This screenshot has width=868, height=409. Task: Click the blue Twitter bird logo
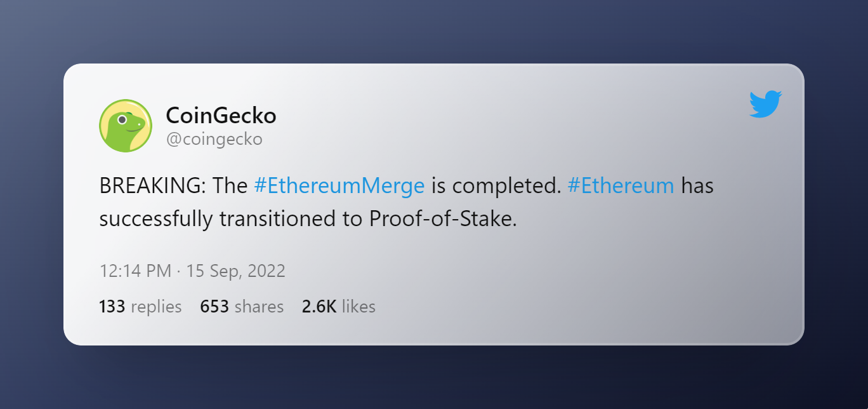pos(765,104)
